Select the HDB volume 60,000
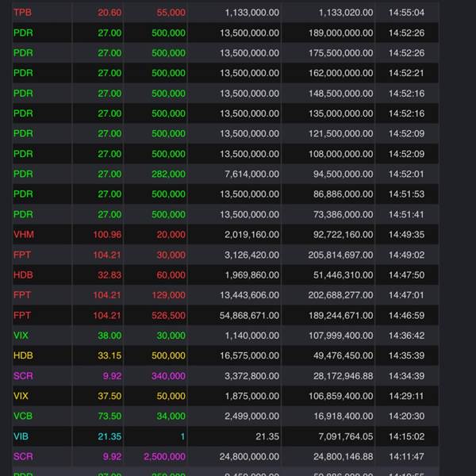 coord(171,274)
